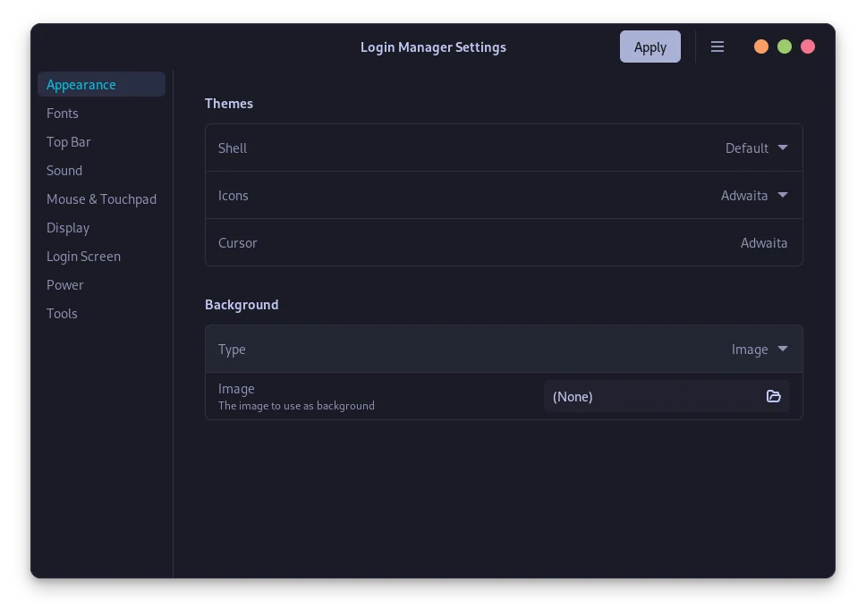Go to Display settings
This screenshot has width=866, height=616.
[x=68, y=227]
